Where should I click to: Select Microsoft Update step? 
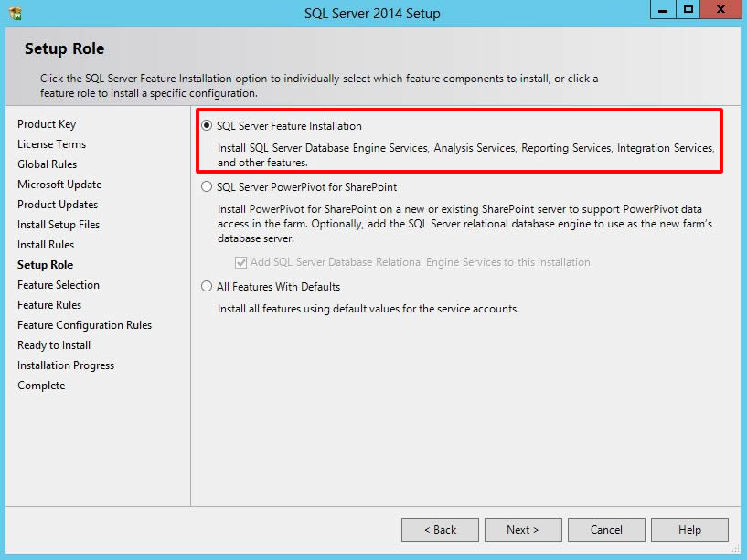tap(59, 185)
